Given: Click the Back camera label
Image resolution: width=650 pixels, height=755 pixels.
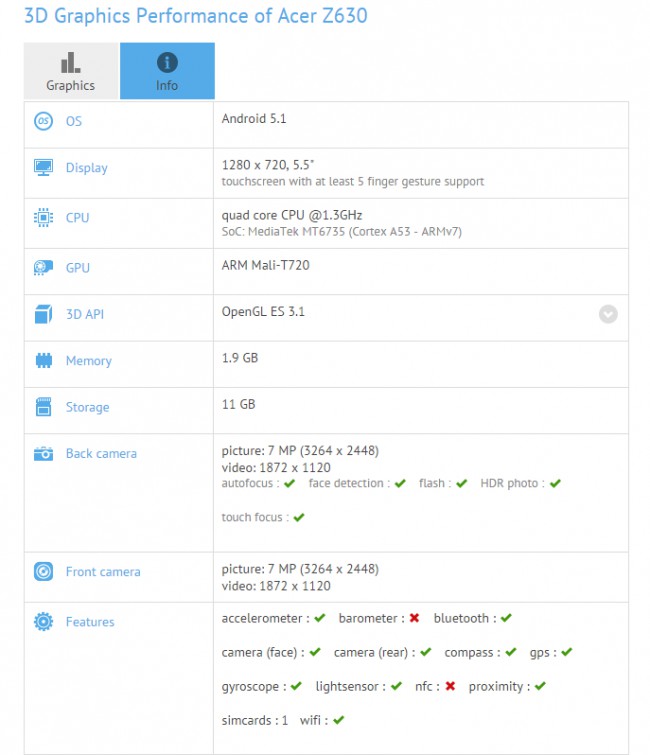Looking at the screenshot, I should pyautogui.click(x=101, y=454).
